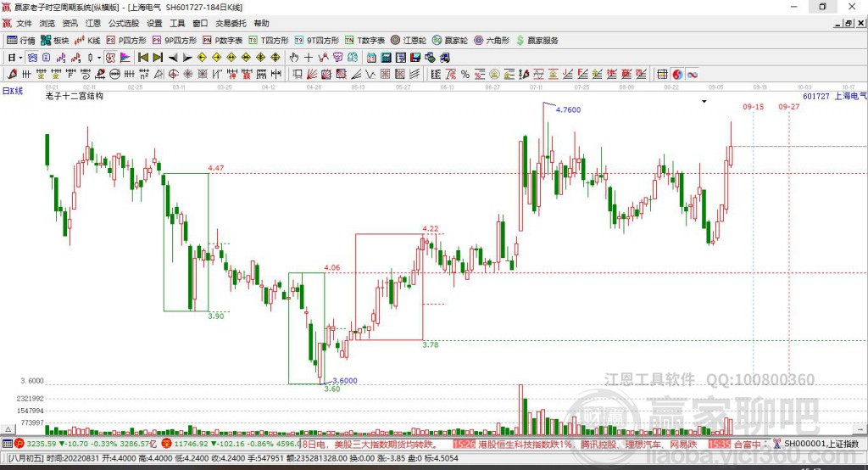Select the hand pan tool

(294, 58)
